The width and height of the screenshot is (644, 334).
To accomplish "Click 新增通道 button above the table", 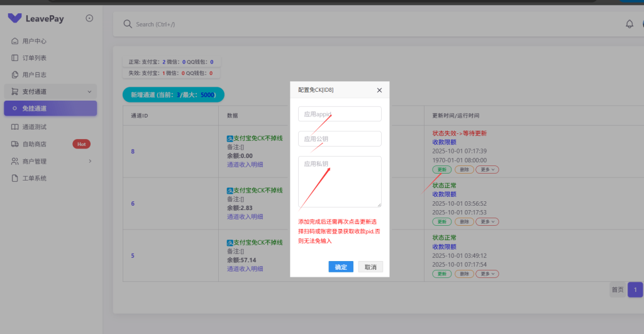I will (173, 95).
